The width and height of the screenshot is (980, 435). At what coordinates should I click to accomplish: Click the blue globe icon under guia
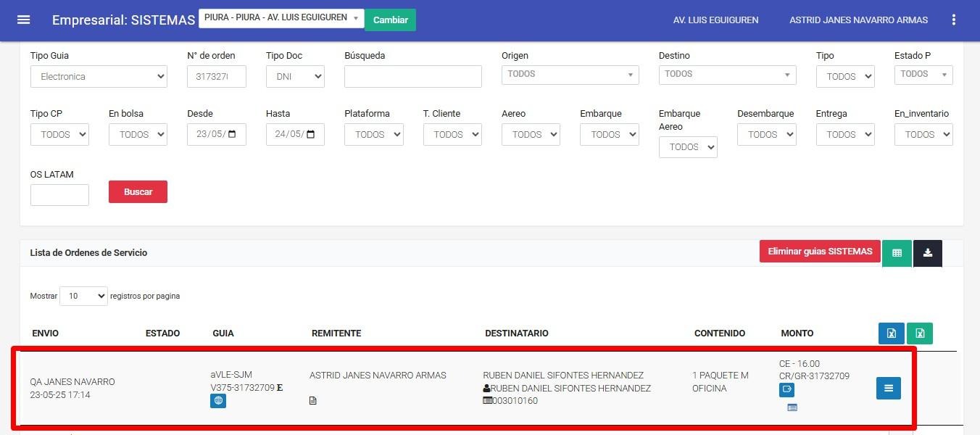pyautogui.click(x=218, y=401)
